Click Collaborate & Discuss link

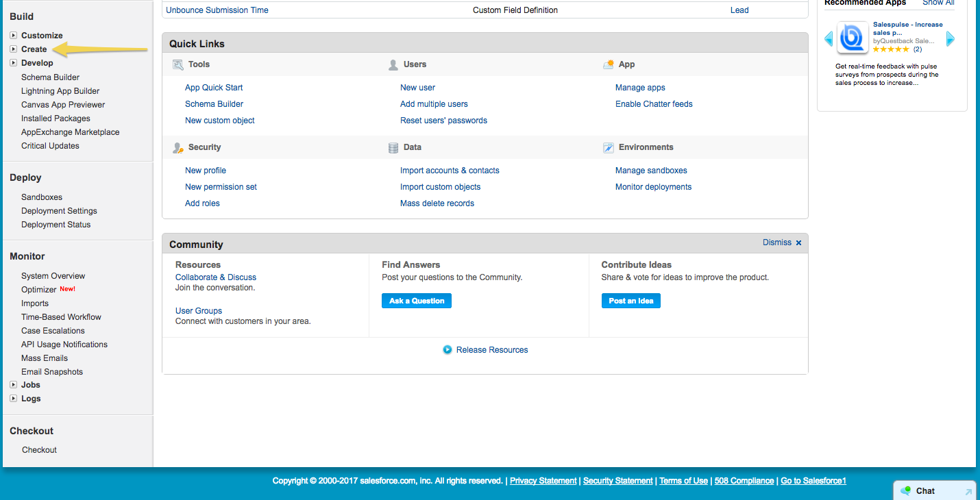216,277
